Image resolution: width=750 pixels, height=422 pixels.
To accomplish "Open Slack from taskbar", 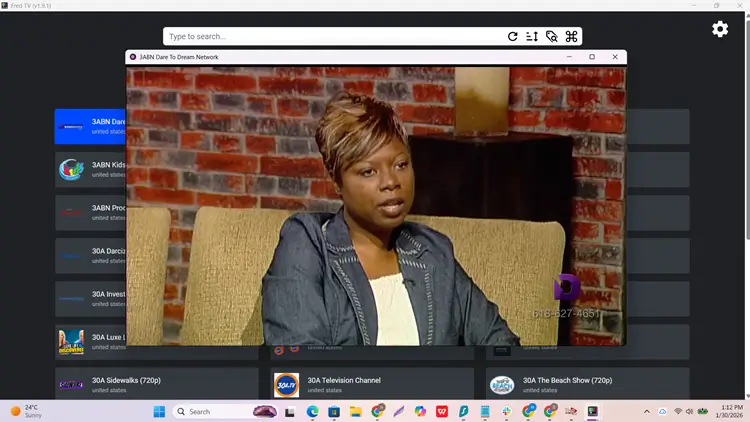I will tap(507, 411).
